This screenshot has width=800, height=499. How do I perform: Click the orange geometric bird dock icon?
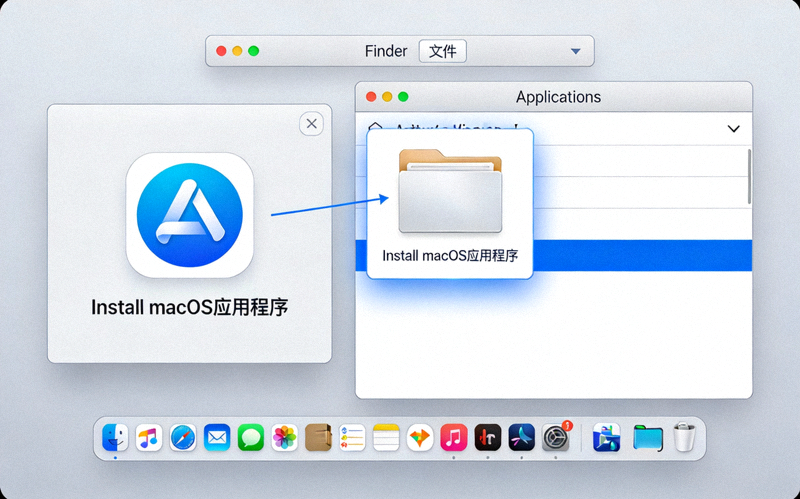(420, 437)
